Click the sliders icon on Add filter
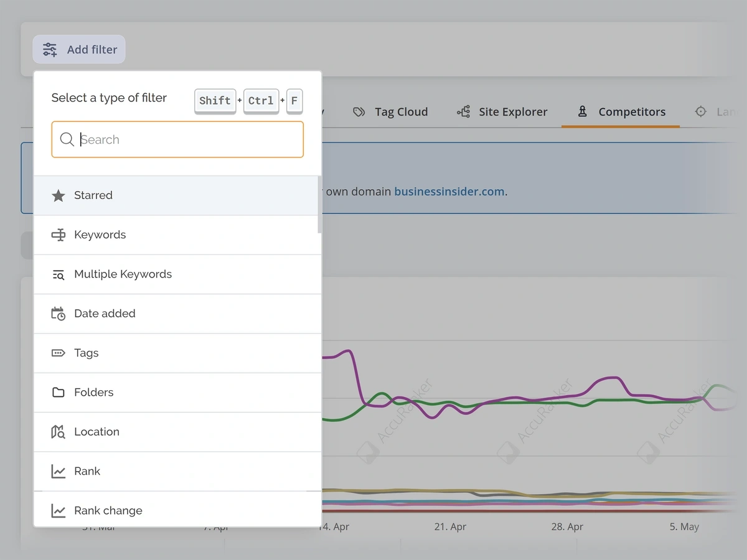Screen dimensions: 747x560 pos(50,50)
